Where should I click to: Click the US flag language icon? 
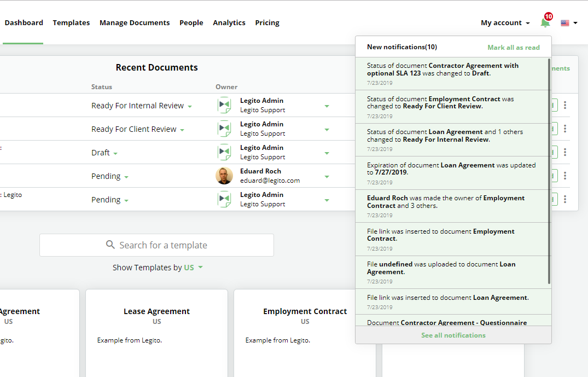pos(564,23)
